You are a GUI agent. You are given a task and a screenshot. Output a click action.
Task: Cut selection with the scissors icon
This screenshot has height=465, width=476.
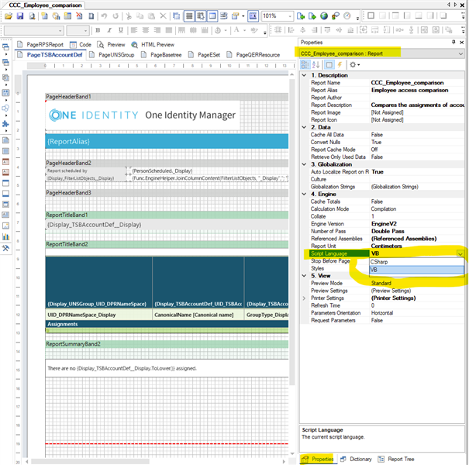coord(129,16)
